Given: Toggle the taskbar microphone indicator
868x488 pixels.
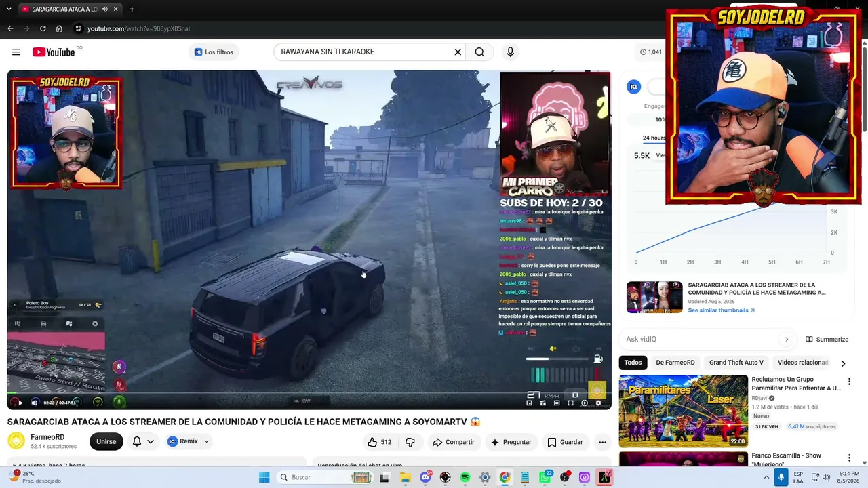Looking at the screenshot, I should pos(781,477).
